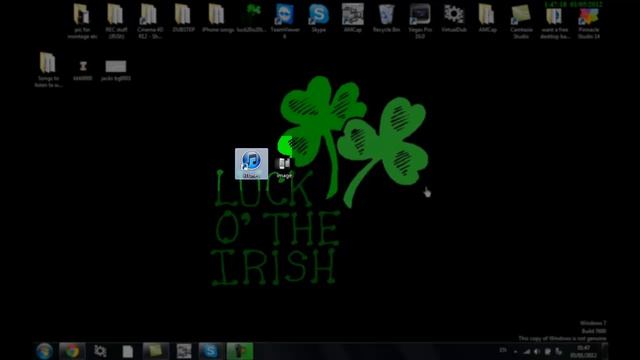This screenshot has width=640, height=360.
Task: Select the Songs to listen to folder
Action: point(48,69)
